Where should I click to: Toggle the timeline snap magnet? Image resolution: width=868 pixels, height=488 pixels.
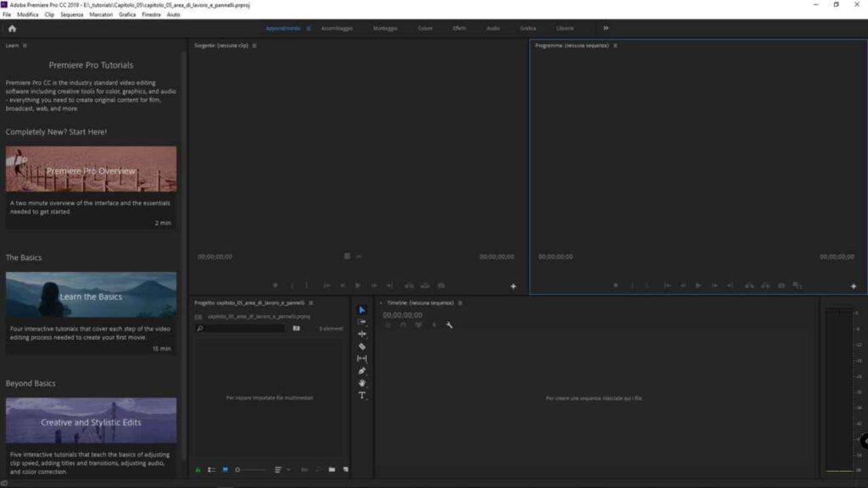(402, 326)
